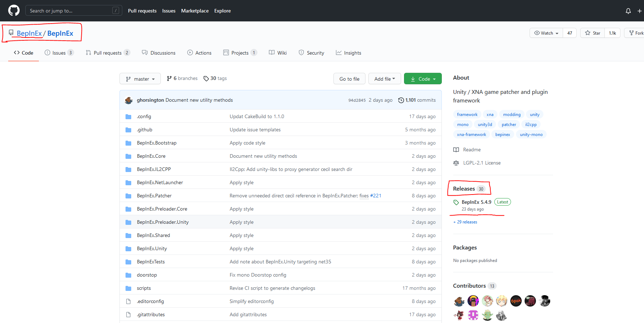Open the 6pak contributor avatar
The width and height of the screenshot is (644, 323).
click(516, 301)
